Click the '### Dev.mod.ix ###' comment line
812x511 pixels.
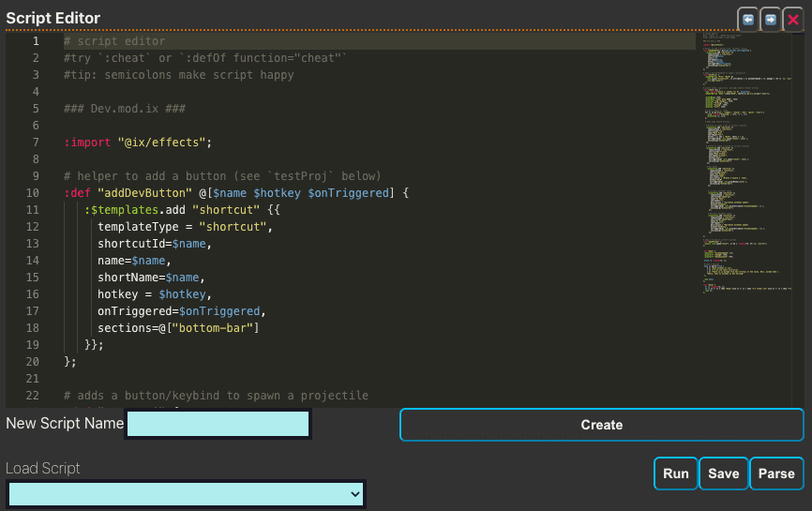point(124,109)
